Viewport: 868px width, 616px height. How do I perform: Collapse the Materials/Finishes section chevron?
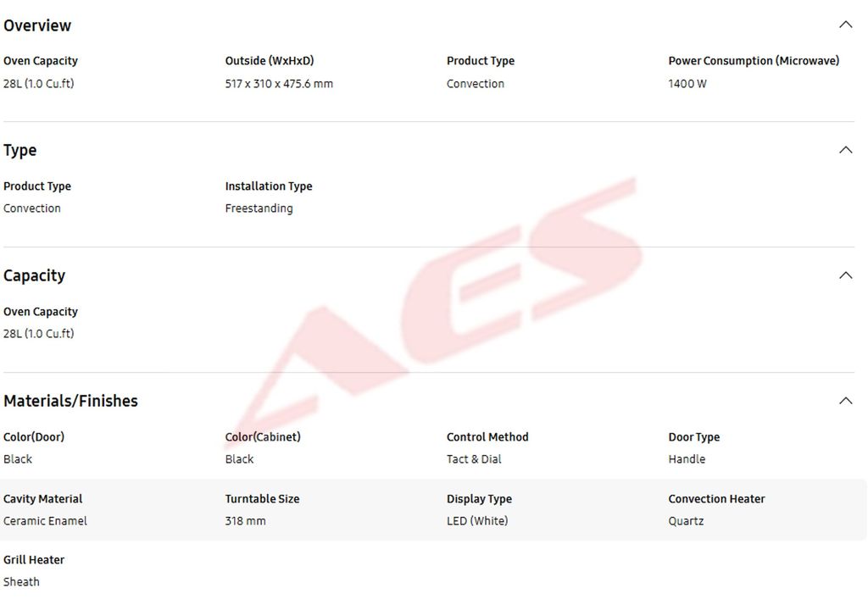click(845, 401)
